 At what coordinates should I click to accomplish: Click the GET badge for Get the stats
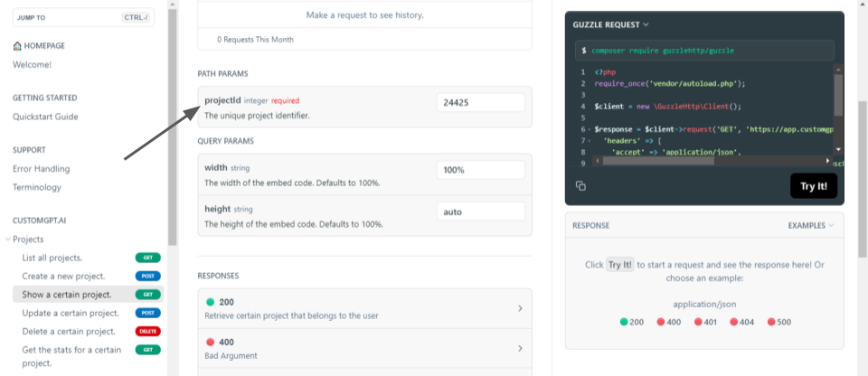point(148,350)
